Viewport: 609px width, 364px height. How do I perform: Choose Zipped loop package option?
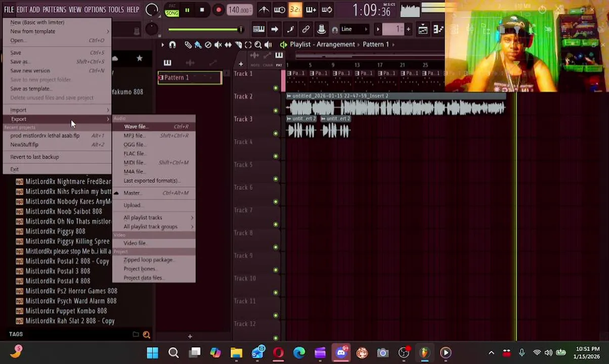tap(154, 260)
